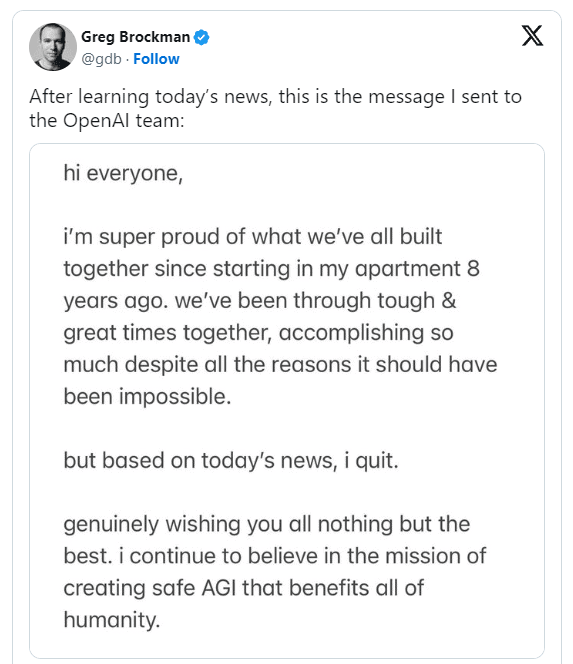Viewport: 573px width, 664px height.
Task: Click 'but based on today's news, i quit.'
Action: 231,461
